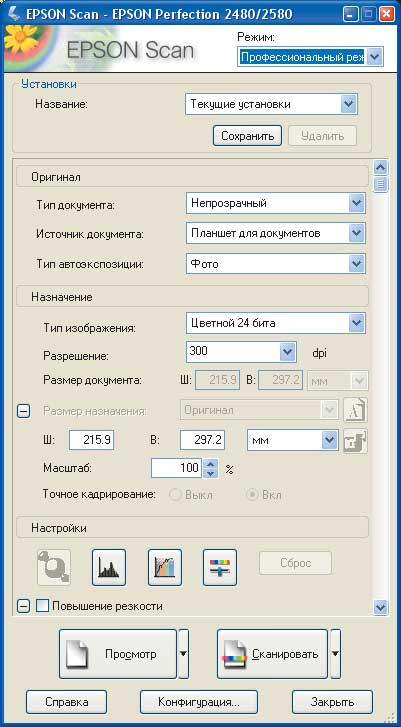
Task: Click the Ш target width field 215.9
Action: pyautogui.click(x=91, y=440)
